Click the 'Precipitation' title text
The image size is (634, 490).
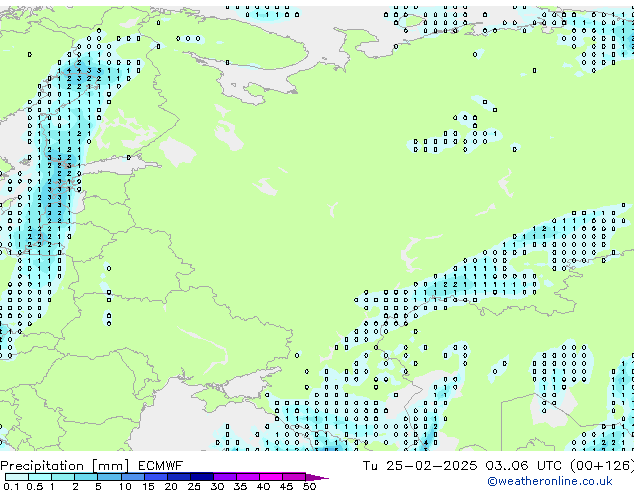coord(42,466)
